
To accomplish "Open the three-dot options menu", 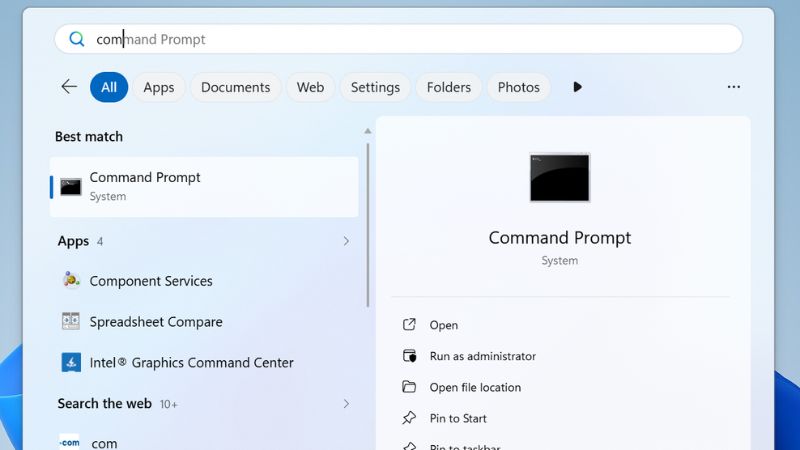I will [734, 87].
